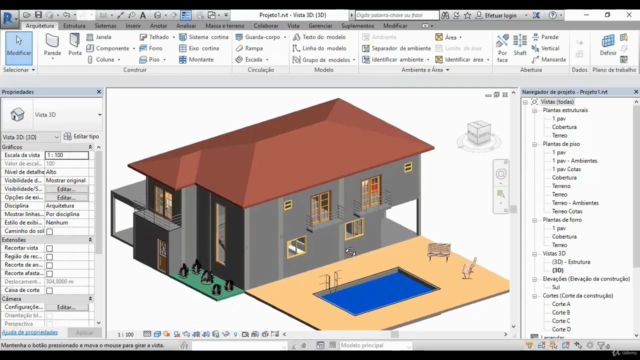
Task: Click Efetuar login button
Action: click(x=497, y=15)
